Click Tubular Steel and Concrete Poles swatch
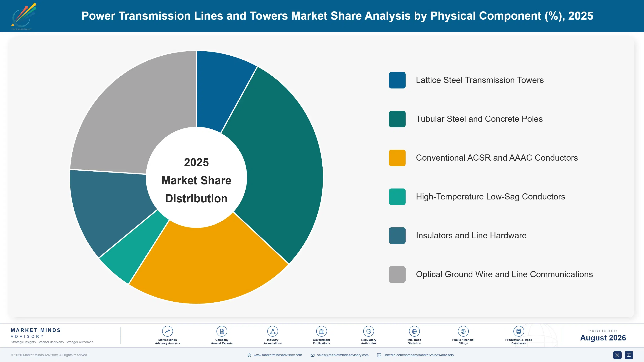Screen dimensions: 644x362 (x=397, y=119)
